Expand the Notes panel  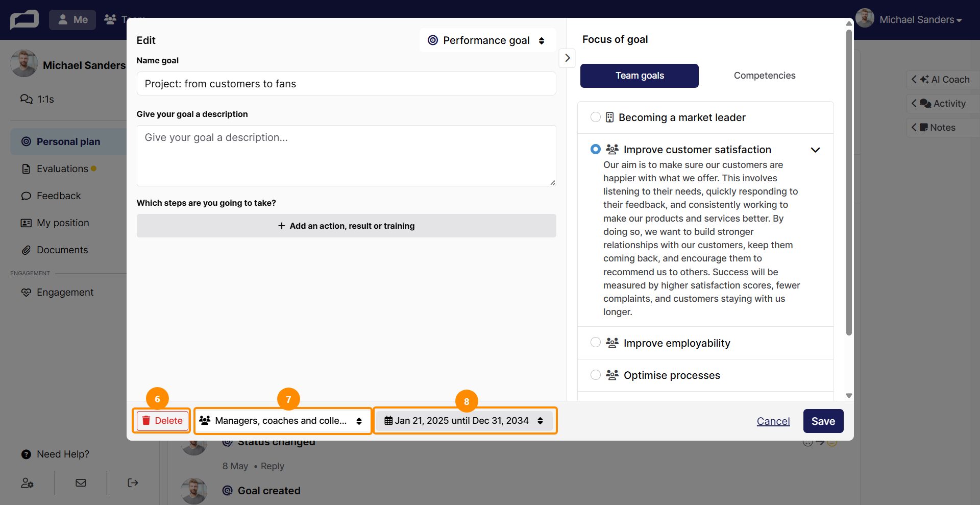[943, 128]
